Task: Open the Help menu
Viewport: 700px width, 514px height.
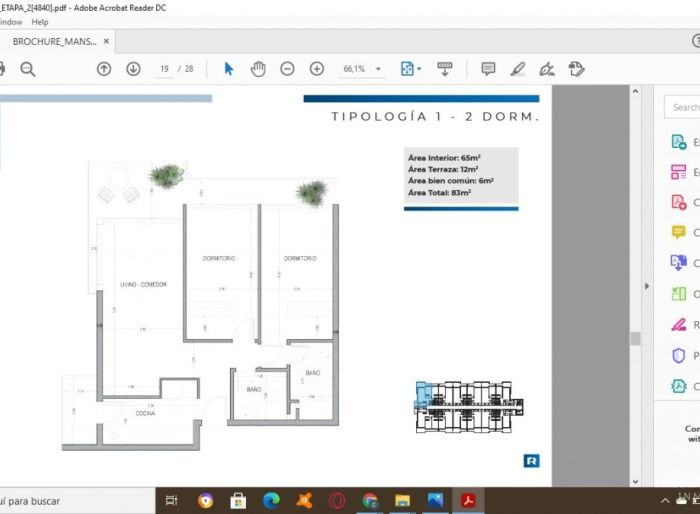Action: pyautogui.click(x=40, y=22)
